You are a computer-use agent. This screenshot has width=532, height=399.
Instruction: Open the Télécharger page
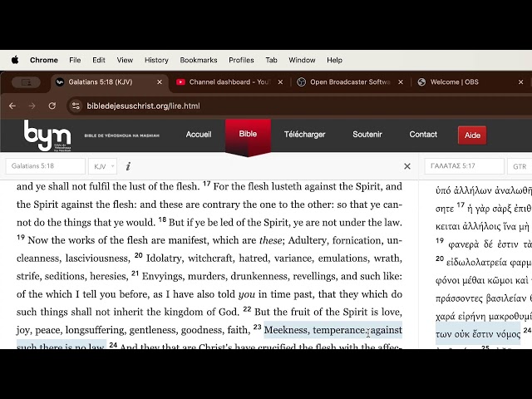305,135
